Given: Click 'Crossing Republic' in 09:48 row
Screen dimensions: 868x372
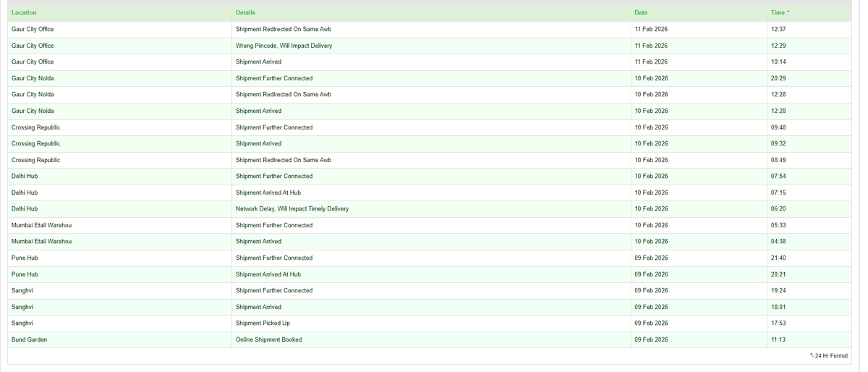Looking at the screenshot, I should [x=36, y=127].
